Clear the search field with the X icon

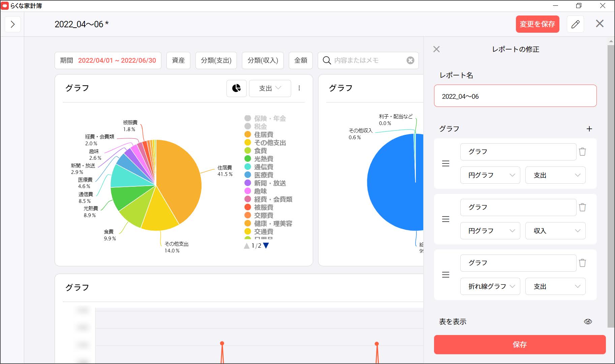[x=410, y=60]
